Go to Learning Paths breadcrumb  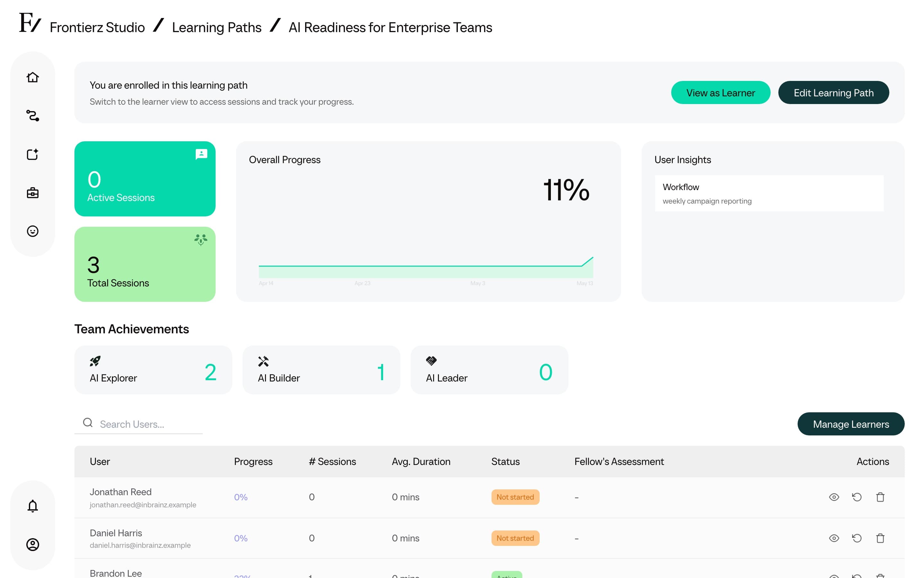[217, 28]
